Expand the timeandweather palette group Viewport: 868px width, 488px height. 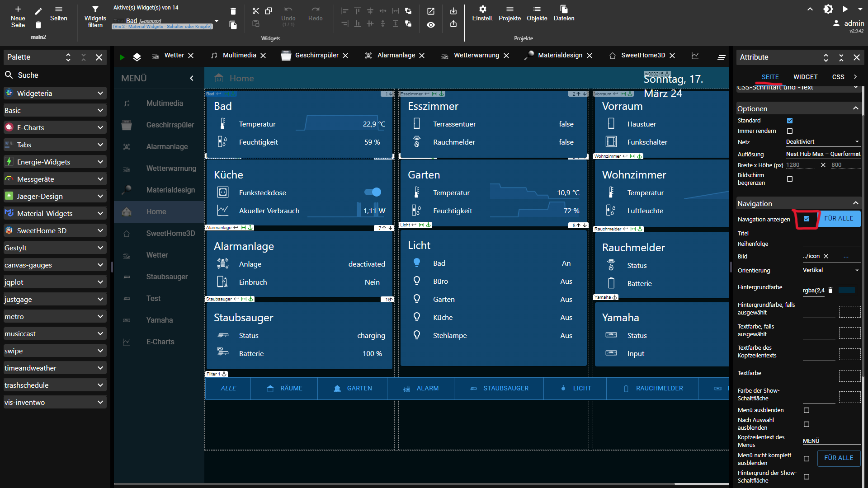coord(55,368)
